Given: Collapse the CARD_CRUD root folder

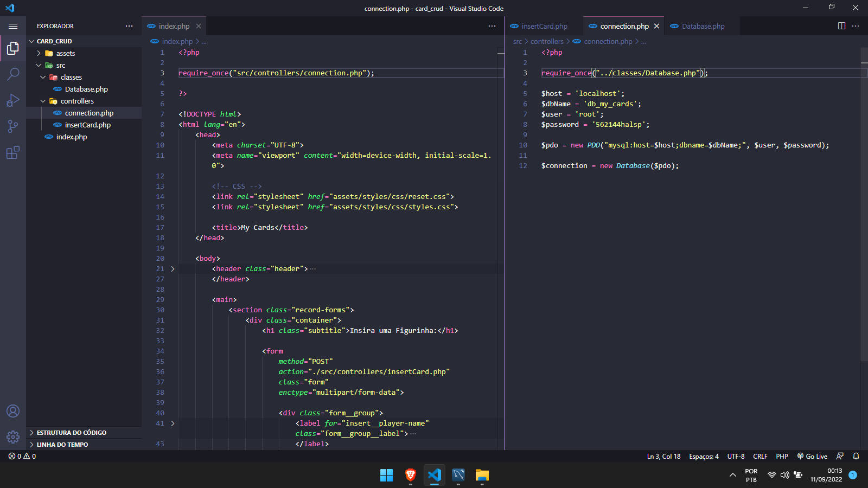Looking at the screenshot, I should tap(31, 41).
